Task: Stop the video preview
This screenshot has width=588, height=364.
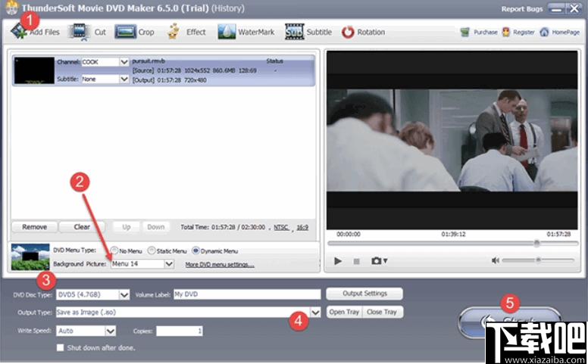Action: pyautogui.click(x=356, y=261)
